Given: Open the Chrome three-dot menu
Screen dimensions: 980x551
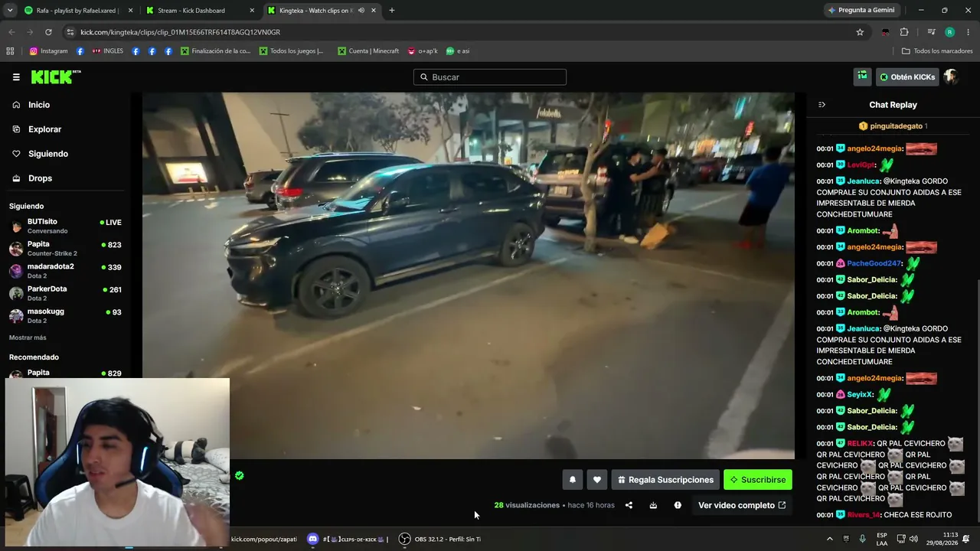Looking at the screenshot, I should tap(969, 32).
